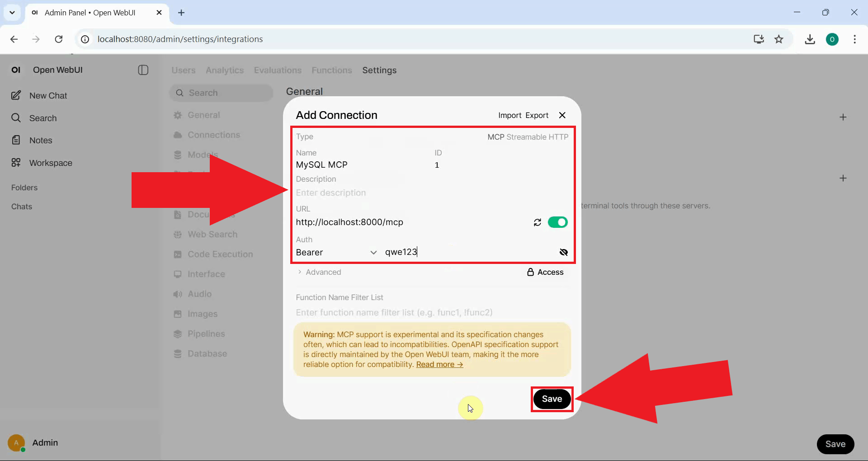Click the bearer token field qwe123

468,252
